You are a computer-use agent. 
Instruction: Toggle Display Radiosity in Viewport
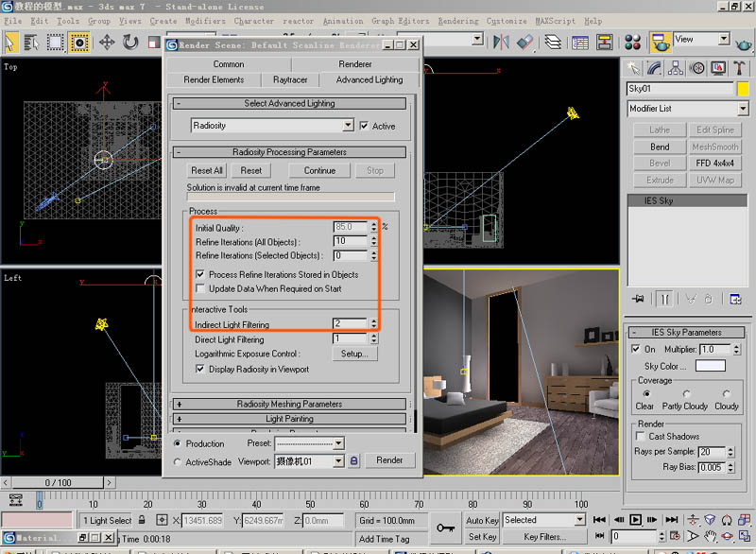tap(200, 369)
